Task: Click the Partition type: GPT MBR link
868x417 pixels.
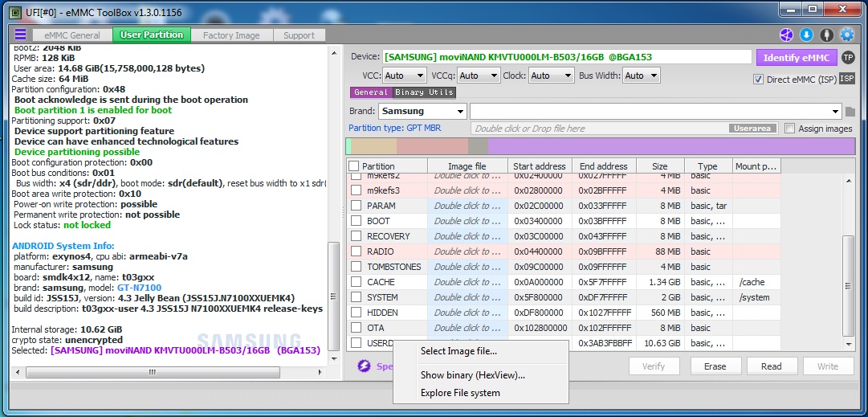Action: [x=395, y=128]
